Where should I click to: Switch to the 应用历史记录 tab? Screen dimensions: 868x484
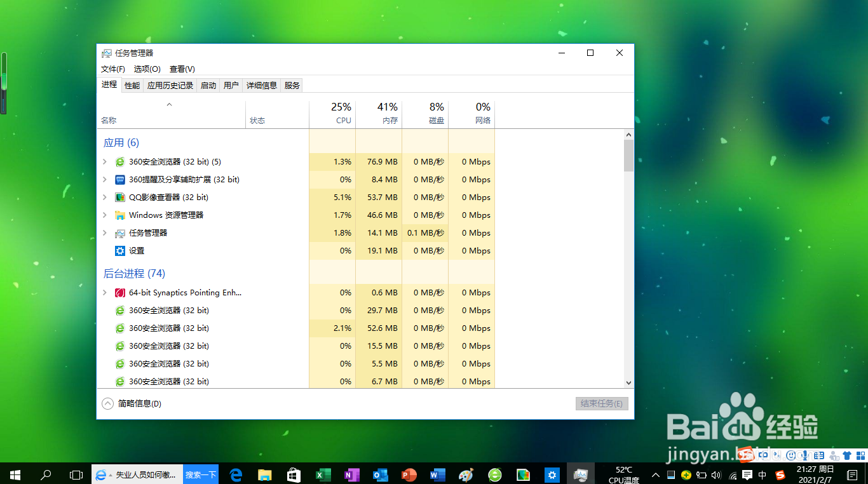click(x=170, y=86)
